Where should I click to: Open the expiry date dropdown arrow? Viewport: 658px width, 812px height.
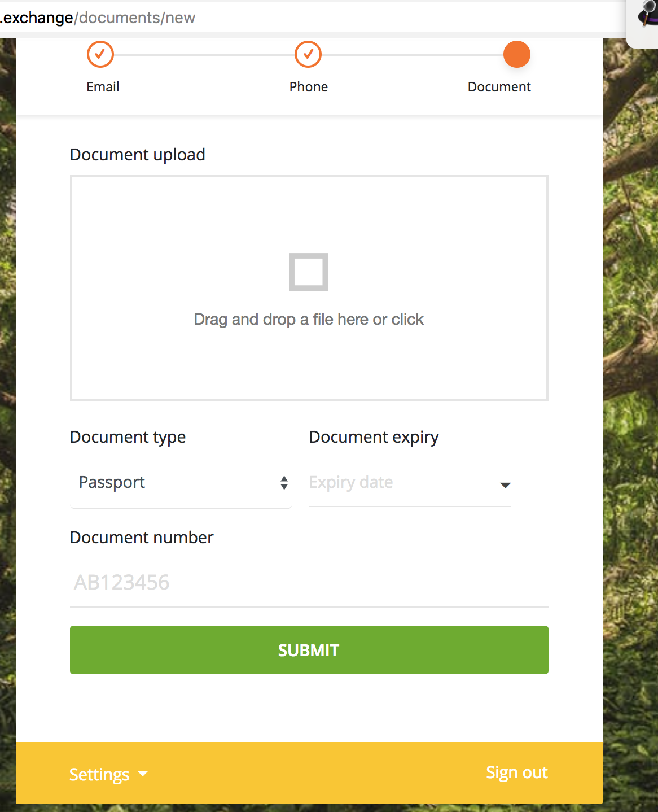tap(506, 485)
